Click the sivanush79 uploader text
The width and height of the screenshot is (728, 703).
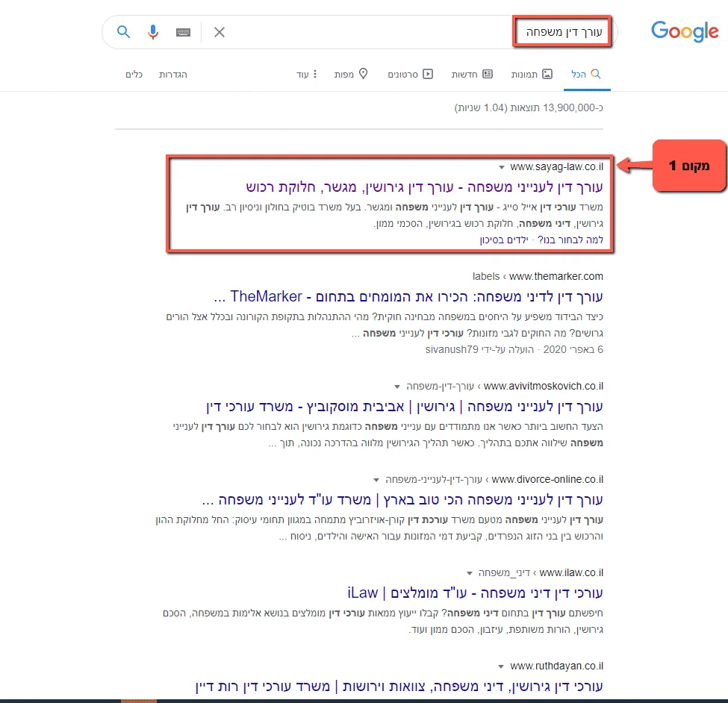(x=452, y=349)
